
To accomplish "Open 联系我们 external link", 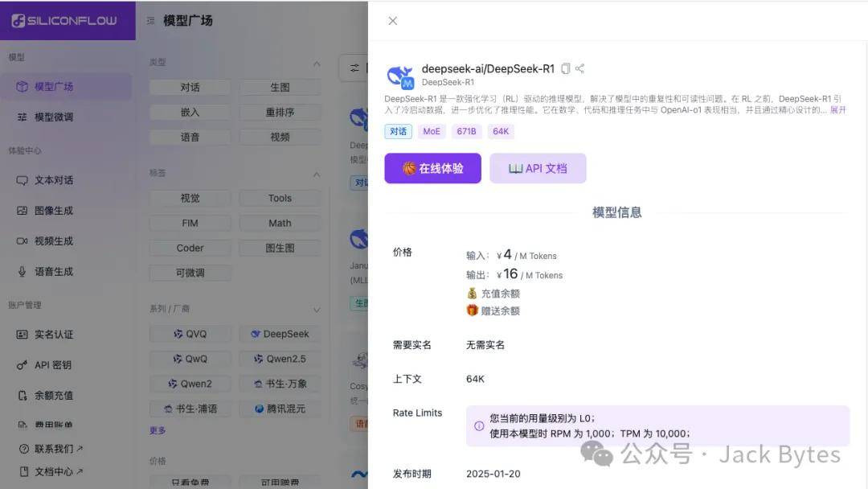I will pos(51,449).
